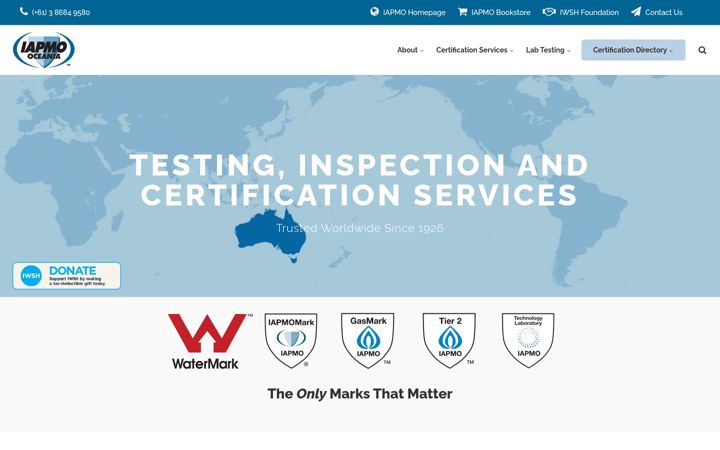Open the Certification Services menu
This screenshot has width=720, height=450.
474,50
